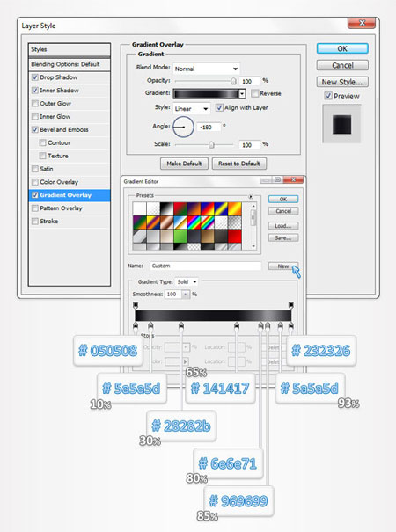Viewport: 396px width, 532px height.
Task: Toggle the Bevel and Emboss checkbox
Action: pos(34,129)
